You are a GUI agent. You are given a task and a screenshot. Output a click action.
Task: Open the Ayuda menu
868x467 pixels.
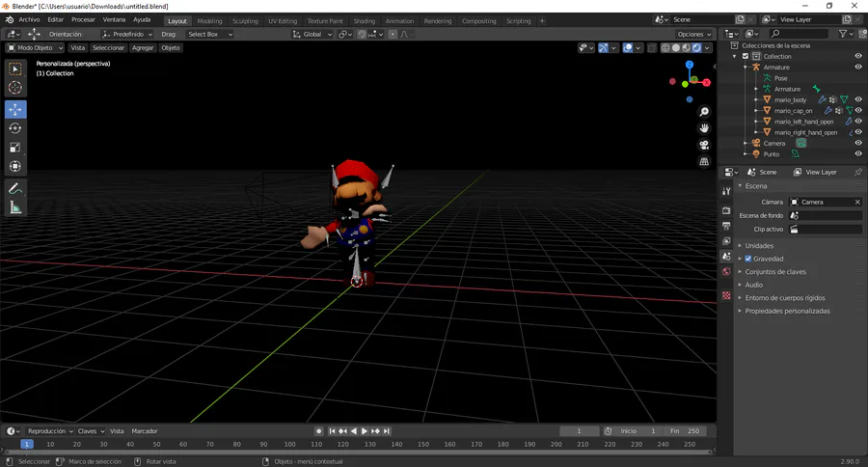click(x=142, y=19)
